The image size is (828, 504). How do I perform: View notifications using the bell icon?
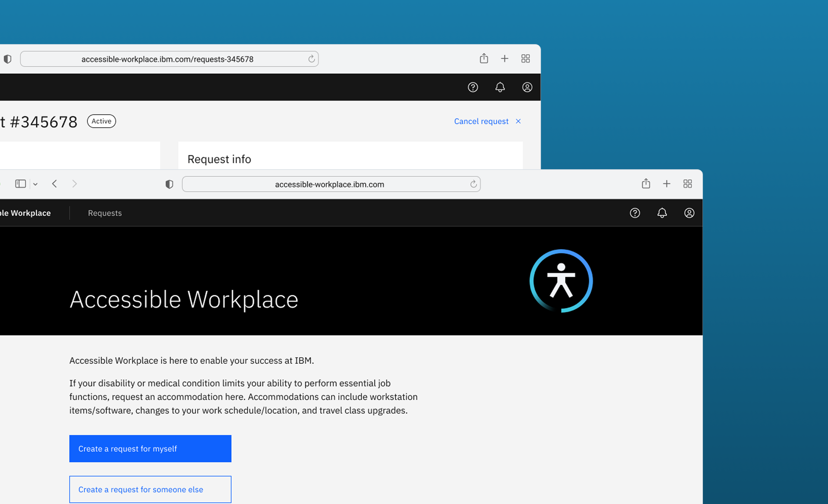(662, 213)
